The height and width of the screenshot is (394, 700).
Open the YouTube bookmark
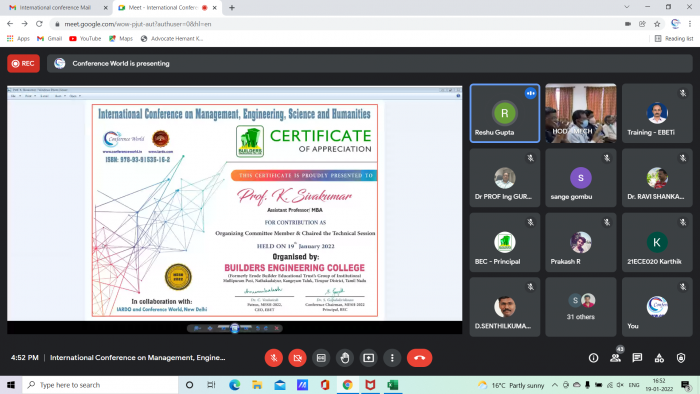pos(85,39)
